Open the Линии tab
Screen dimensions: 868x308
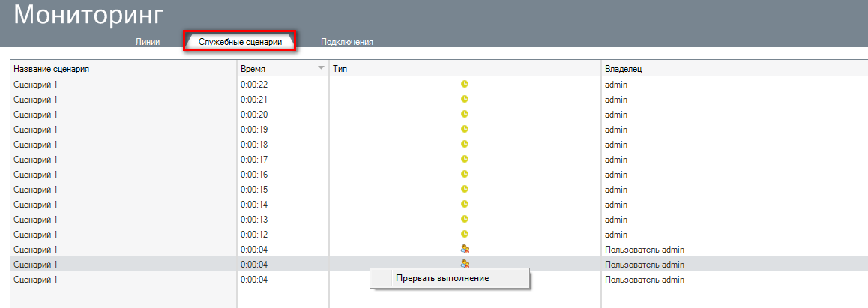pyautogui.click(x=148, y=42)
